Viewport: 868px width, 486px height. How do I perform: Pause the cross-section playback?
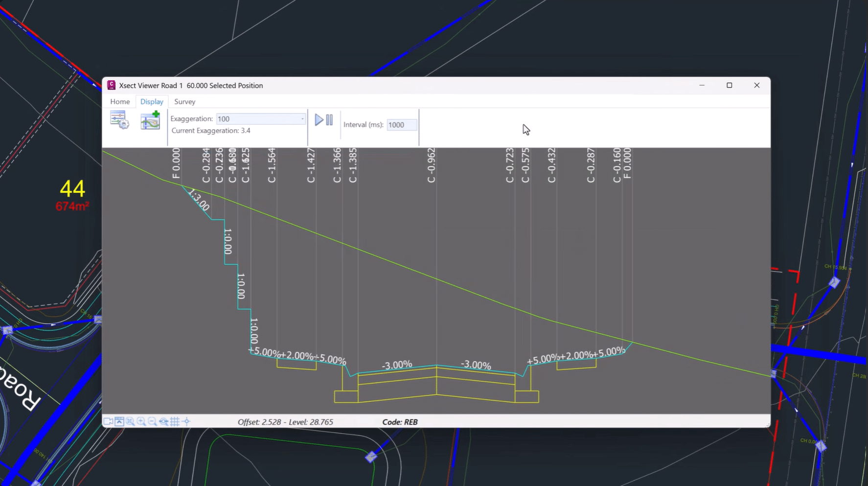(330, 120)
